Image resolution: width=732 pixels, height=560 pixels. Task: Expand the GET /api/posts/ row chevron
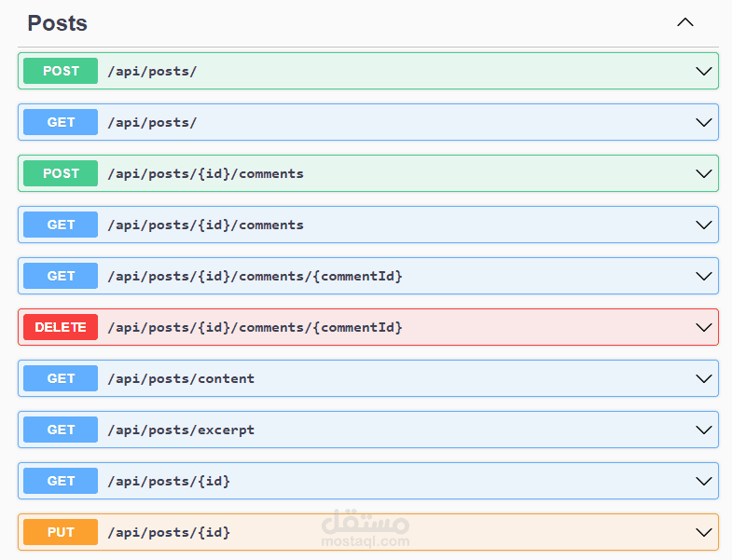tap(704, 122)
